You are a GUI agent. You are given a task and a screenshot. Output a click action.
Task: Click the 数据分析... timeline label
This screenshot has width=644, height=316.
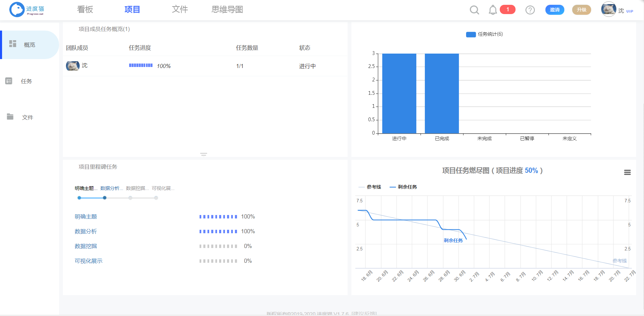[x=112, y=188]
